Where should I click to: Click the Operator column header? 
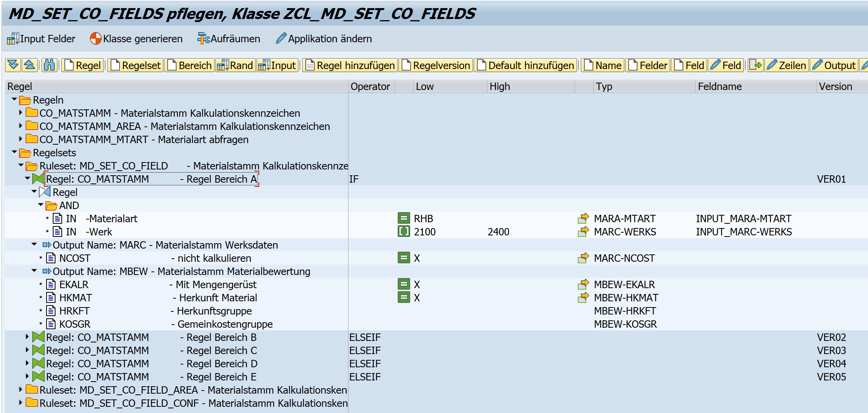[x=370, y=86]
